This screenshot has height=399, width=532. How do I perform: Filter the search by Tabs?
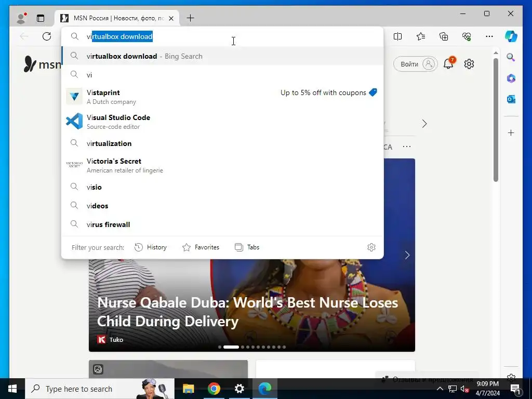(247, 247)
